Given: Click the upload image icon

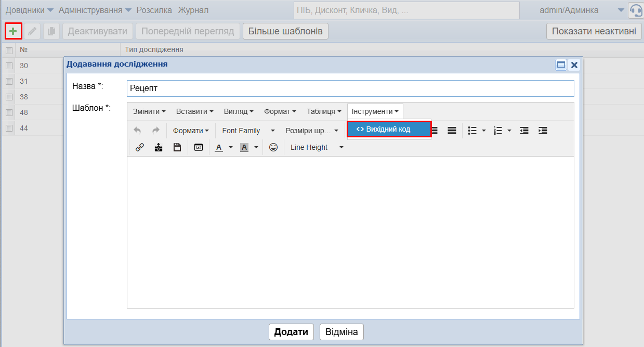Looking at the screenshot, I should pos(159,147).
